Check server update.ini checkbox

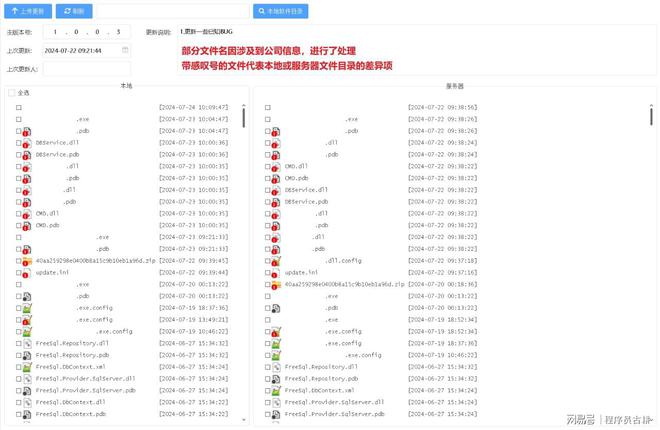point(268,272)
